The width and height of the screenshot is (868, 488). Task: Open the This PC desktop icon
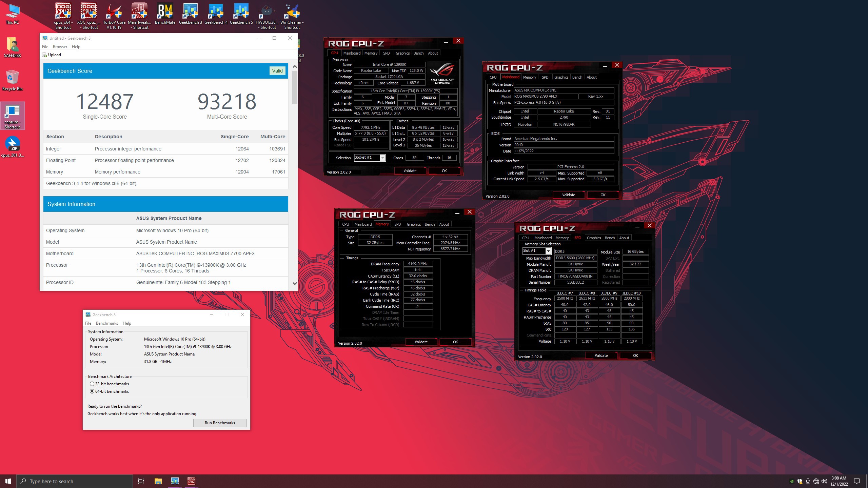click(x=13, y=14)
